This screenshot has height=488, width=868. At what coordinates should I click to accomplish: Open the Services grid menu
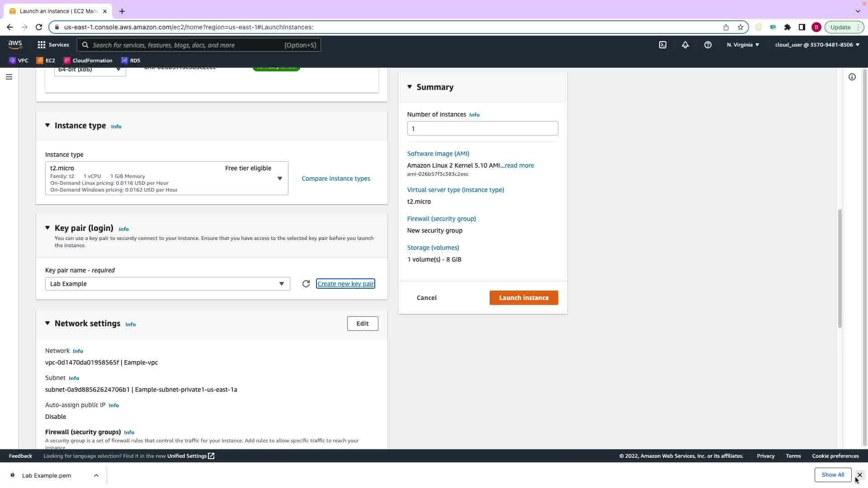[53, 45]
